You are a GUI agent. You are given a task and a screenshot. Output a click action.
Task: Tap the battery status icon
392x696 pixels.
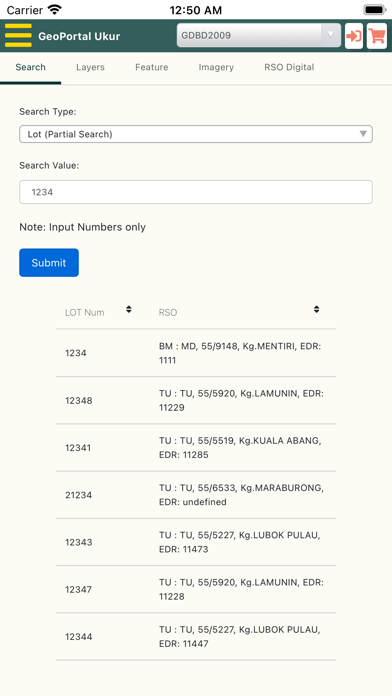[375, 10]
